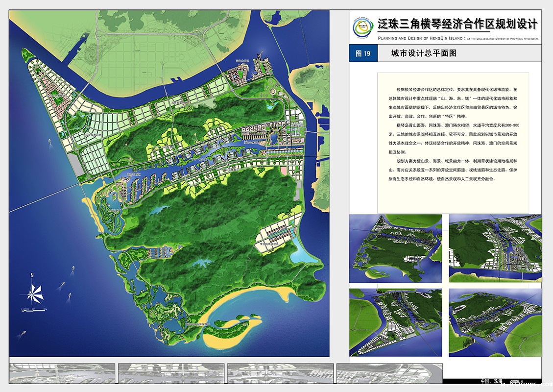Open the top-left aerial perspective thumbnail
The height and width of the screenshot is (392, 553).
tap(395, 248)
